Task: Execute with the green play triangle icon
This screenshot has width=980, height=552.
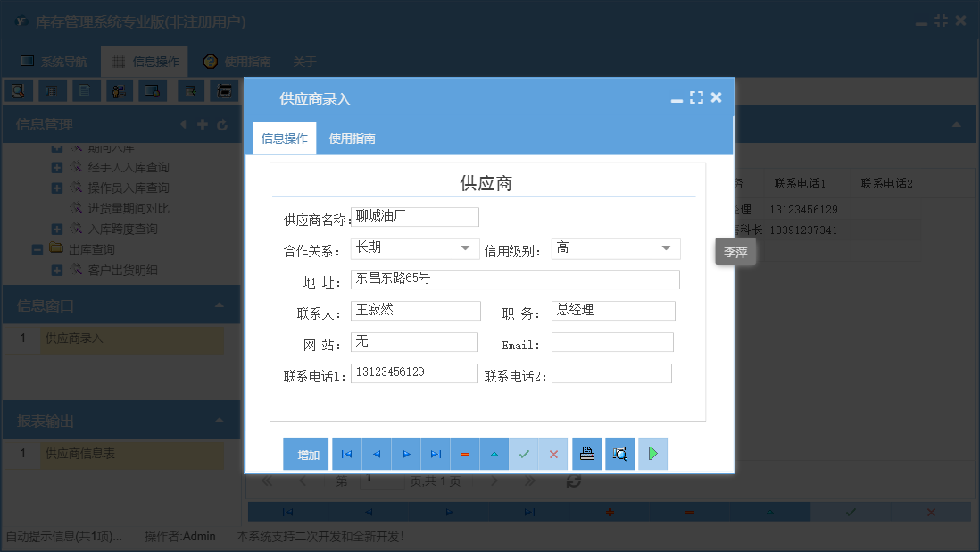Action: pyautogui.click(x=652, y=454)
